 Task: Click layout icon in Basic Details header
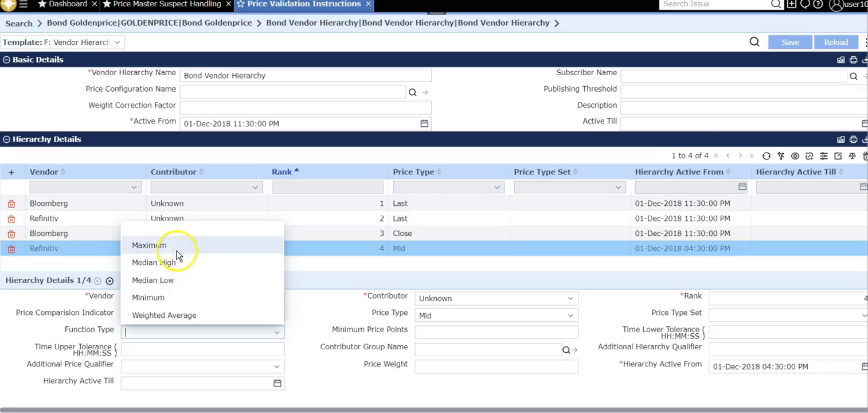pyautogui.click(x=841, y=60)
